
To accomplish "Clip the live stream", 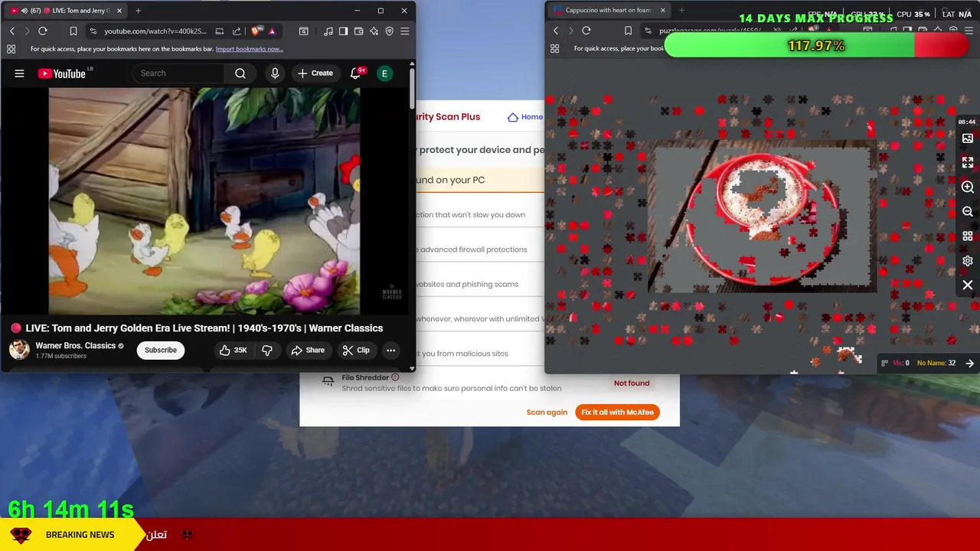I will [x=356, y=350].
